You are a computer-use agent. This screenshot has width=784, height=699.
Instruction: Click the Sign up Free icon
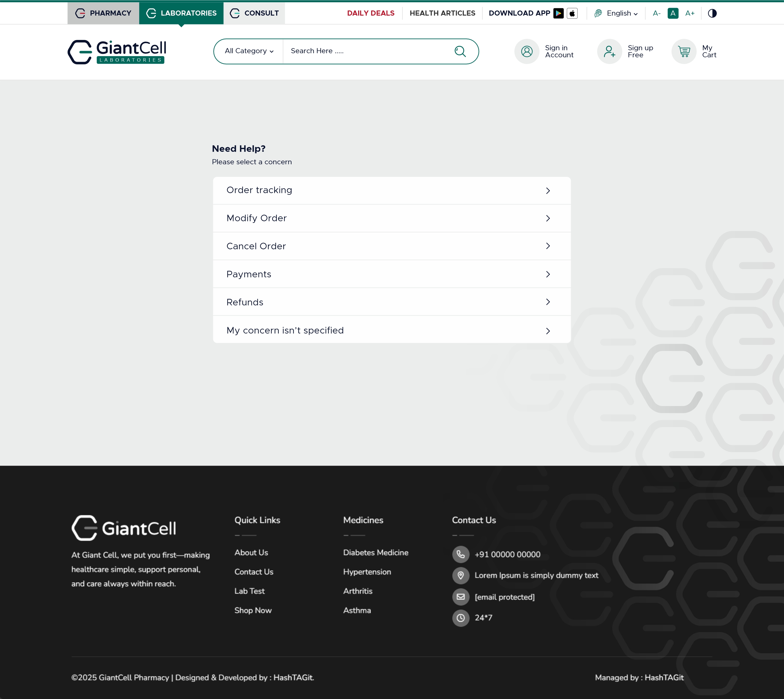click(610, 52)
